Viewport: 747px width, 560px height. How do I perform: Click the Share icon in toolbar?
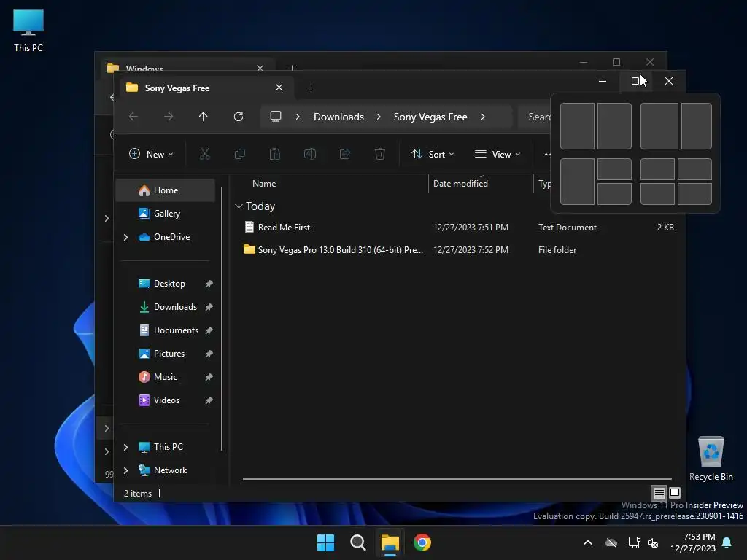tap(345, 154)
